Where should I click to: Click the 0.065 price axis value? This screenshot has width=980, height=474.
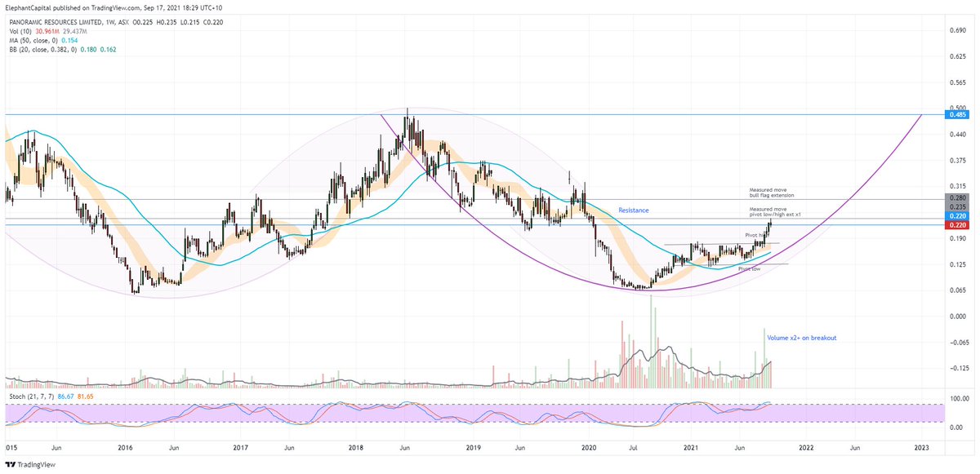[x=958, y=290]
